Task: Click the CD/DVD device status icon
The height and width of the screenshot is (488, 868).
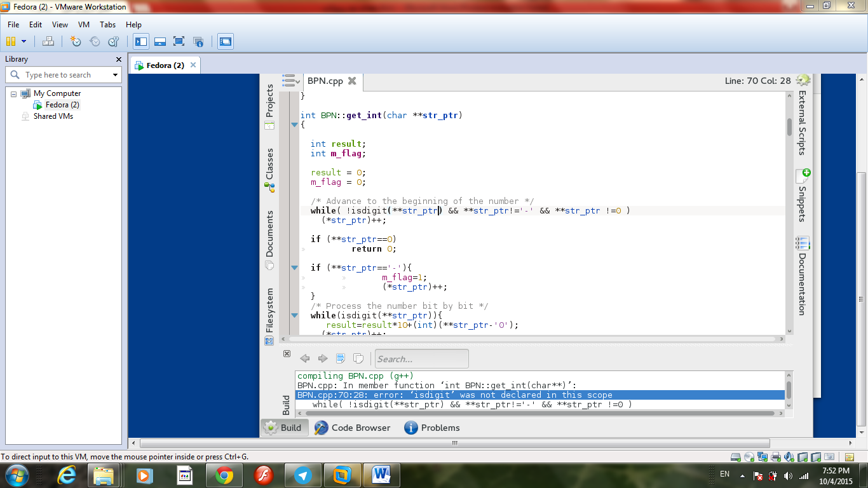Action: click(749, 457)
